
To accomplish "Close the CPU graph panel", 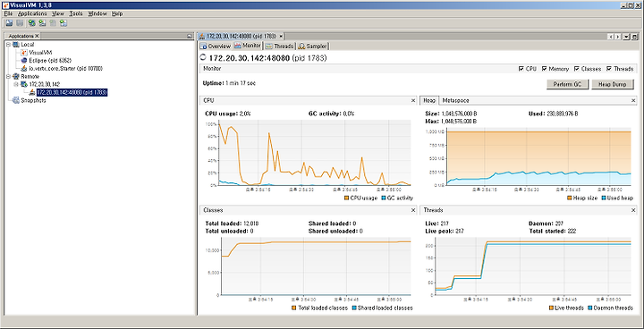I will (413, 100).
